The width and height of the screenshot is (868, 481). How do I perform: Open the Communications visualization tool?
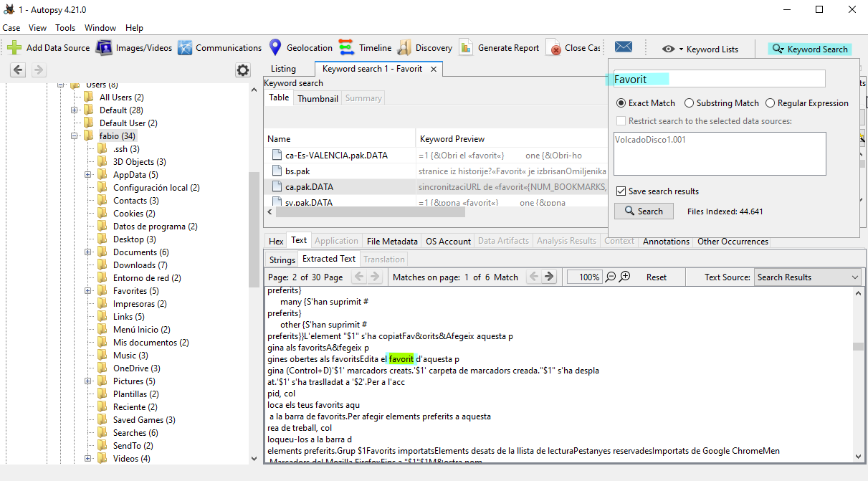point(185,48)
